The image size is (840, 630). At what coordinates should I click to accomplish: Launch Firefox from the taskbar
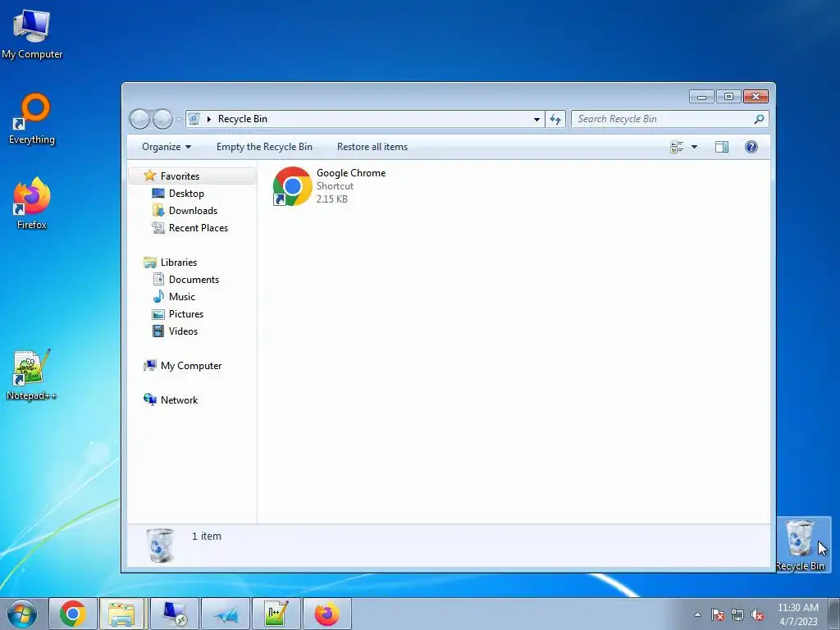coord(326,614)
